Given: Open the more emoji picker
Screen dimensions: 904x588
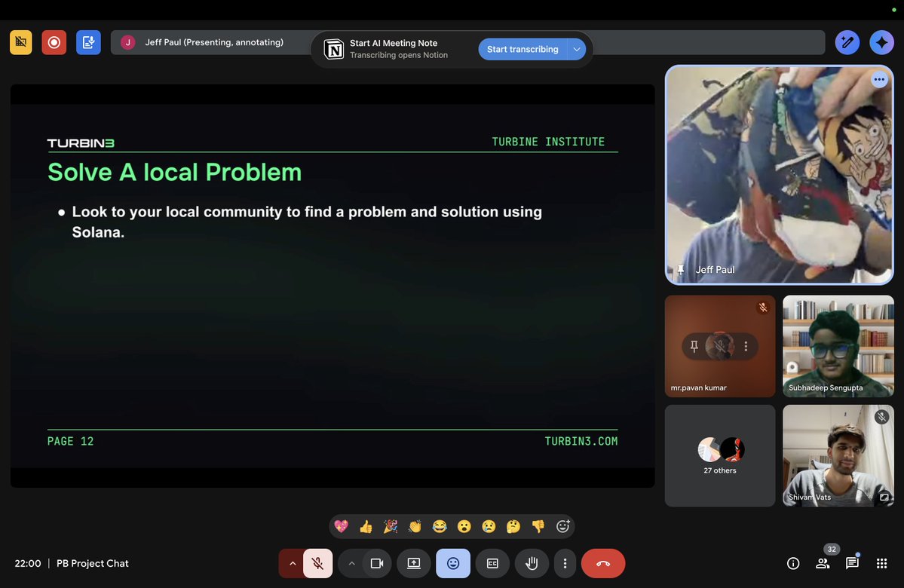Looking at the screenshot, I should (562, 526).
